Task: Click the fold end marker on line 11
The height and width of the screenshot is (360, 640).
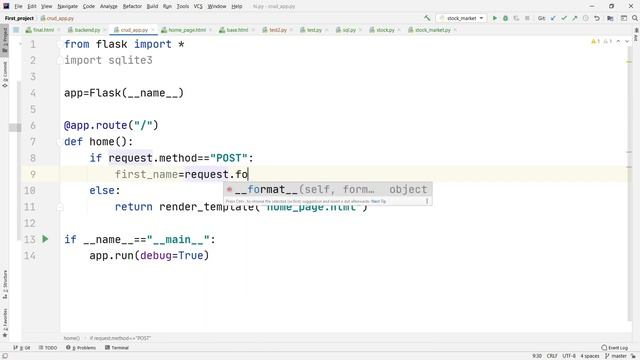Action: click(60, 207)
